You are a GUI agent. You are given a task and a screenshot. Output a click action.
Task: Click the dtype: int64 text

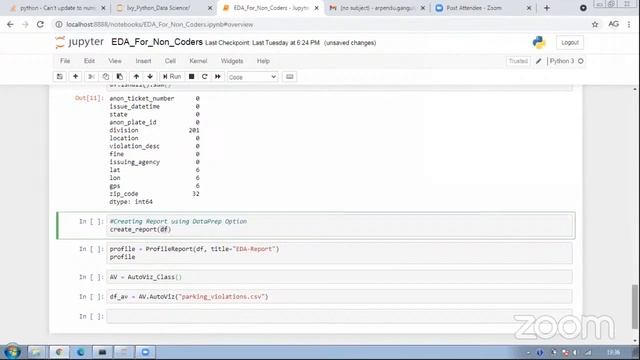click(131, 202)
